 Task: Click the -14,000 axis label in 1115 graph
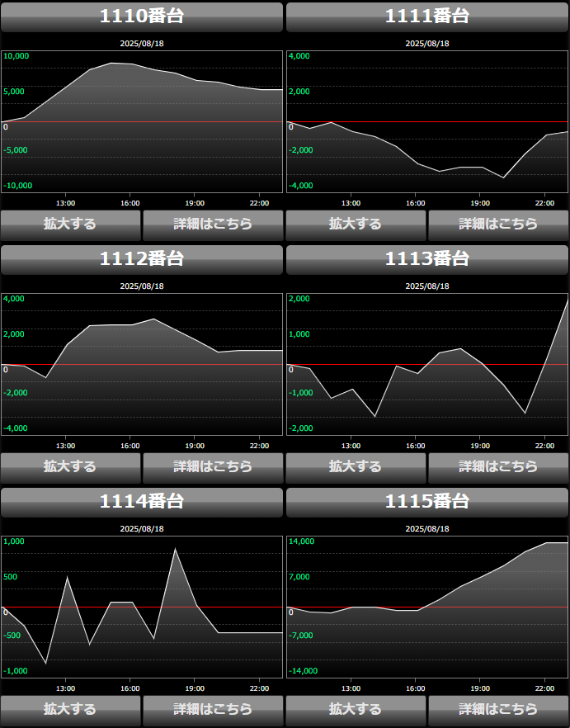(303, 671)
